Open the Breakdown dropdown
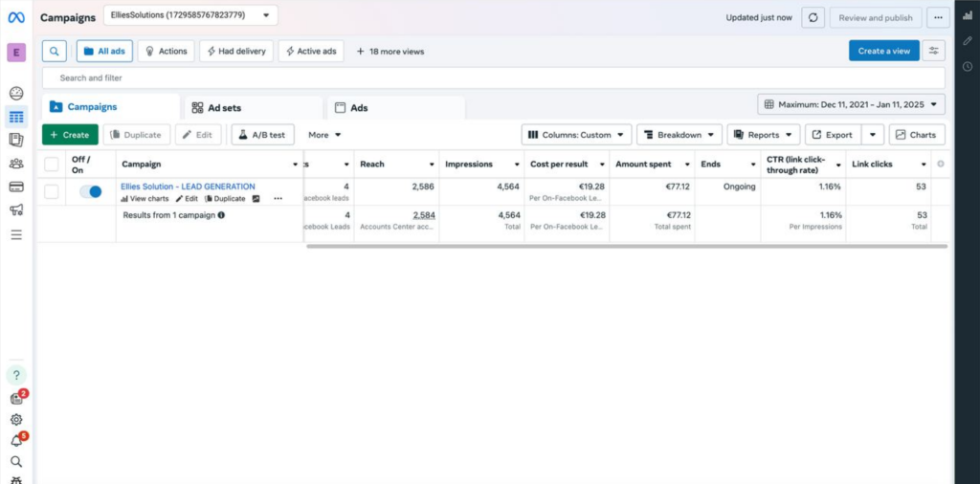This screenshot has width=980, height=484. coord(679,135)
